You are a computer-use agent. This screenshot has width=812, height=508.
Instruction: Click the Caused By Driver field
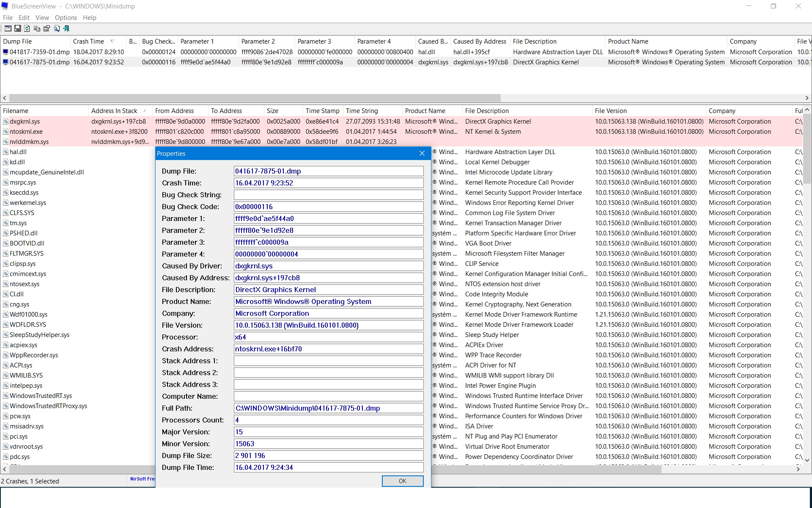coord(328,266)
